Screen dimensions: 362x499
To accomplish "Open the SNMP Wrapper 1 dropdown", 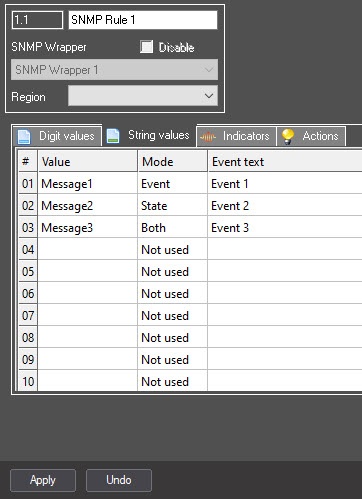I will click(114, 70).
